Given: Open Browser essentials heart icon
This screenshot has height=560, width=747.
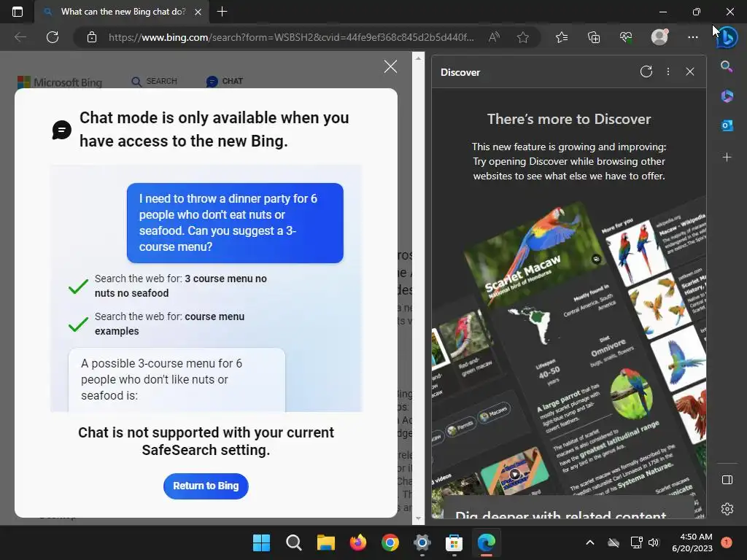Looking at the screenshot, I should [x=626, y=37].
